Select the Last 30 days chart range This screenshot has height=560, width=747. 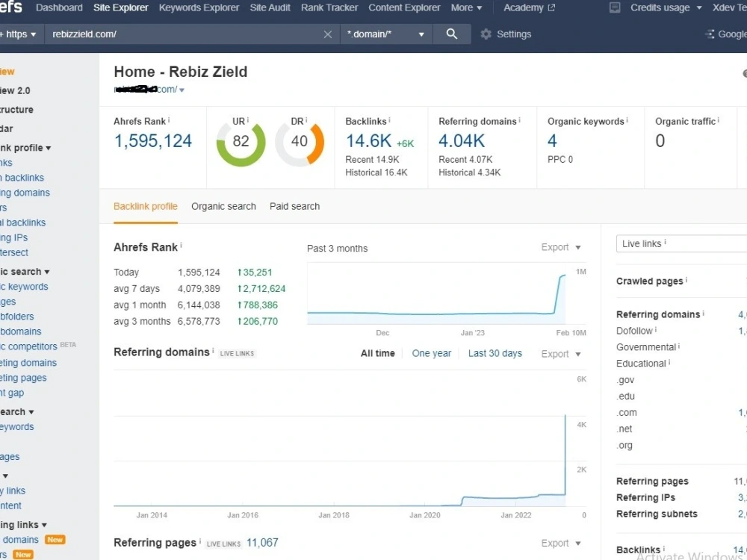tap(495, 353)
